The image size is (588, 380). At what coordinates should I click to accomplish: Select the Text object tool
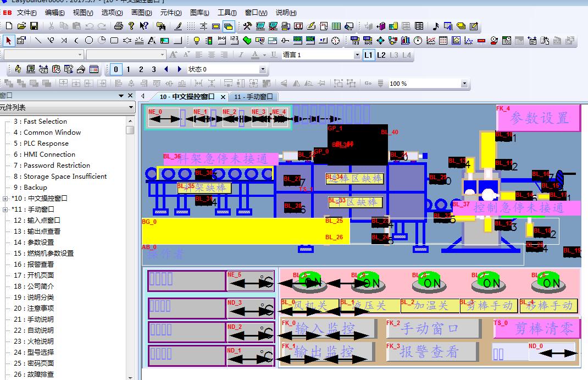click(152, 40)
